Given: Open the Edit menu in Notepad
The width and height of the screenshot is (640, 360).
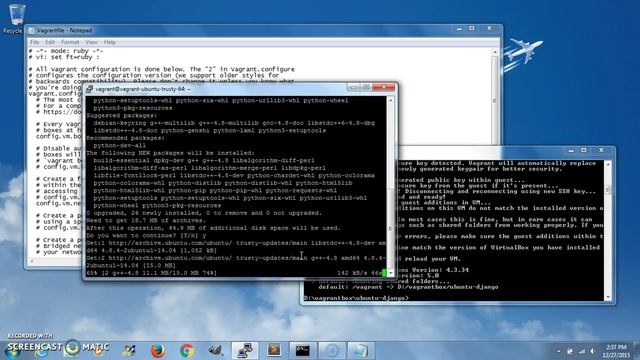Looking at the screenshot, I should click(x=50, y=42).
